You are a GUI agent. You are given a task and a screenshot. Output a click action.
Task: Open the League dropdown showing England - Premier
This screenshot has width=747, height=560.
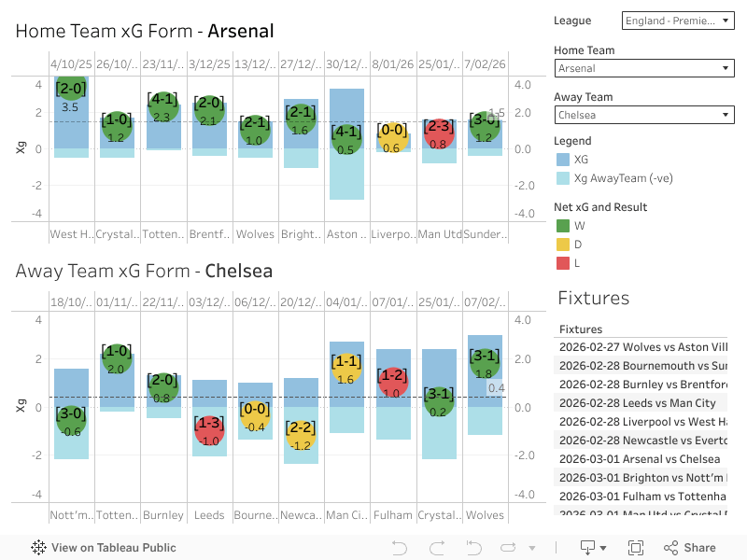click(x=678, y=21)
